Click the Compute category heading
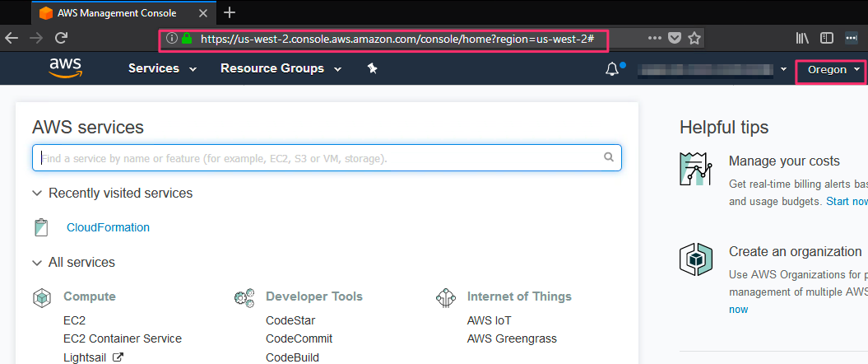 point(90,296)
